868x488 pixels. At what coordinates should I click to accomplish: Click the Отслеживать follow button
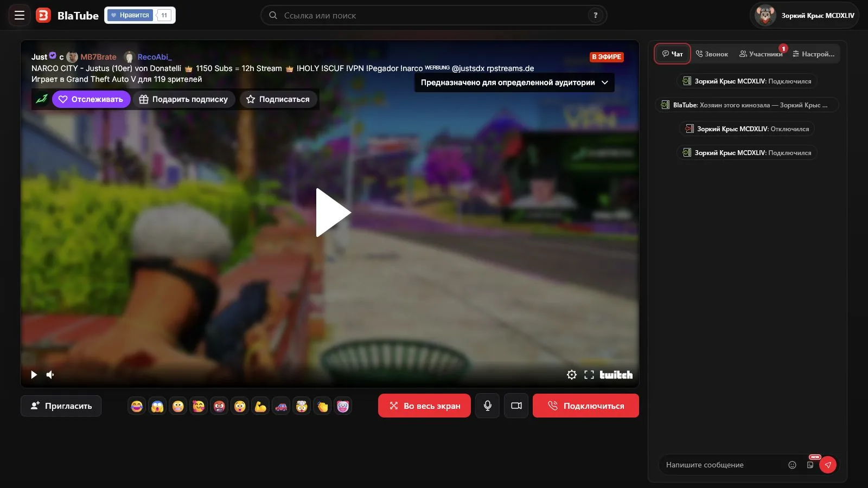coord(91,99)
